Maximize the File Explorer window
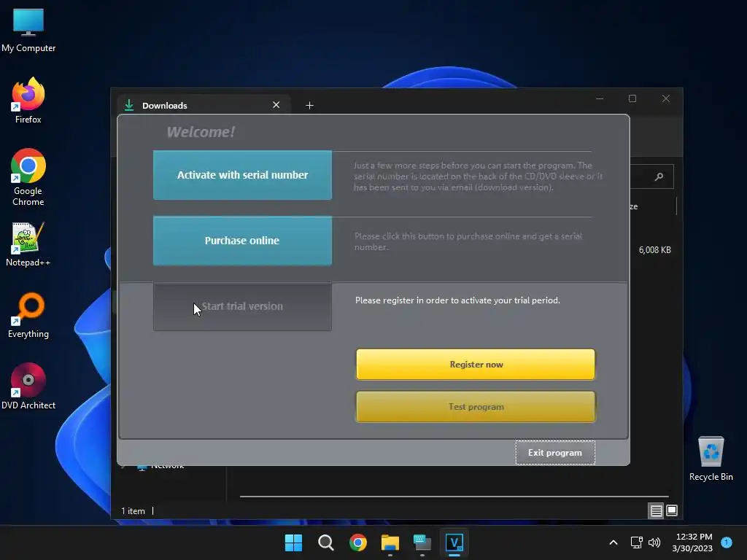Screen dimensions: 747x560 coord(632,98)
